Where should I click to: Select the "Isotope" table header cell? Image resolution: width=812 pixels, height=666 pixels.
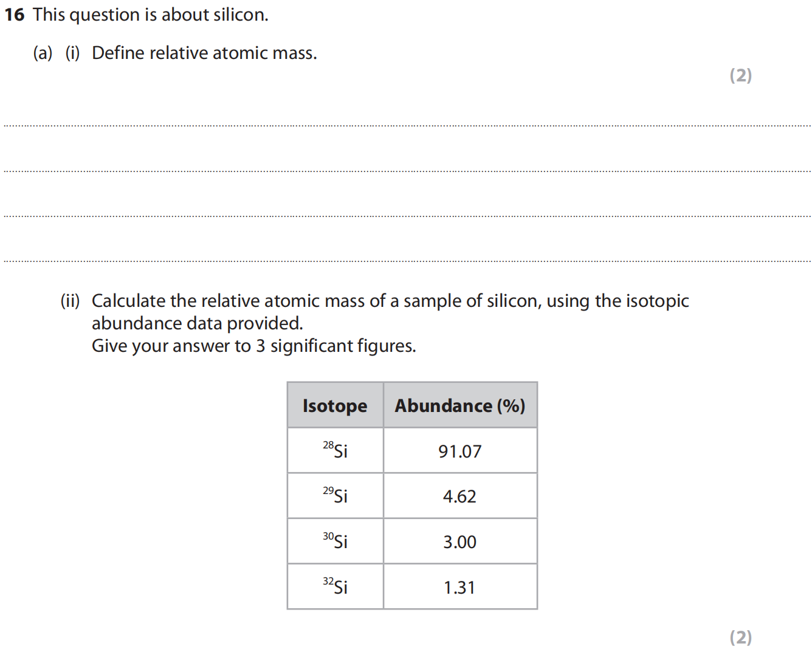click(335, 405)
